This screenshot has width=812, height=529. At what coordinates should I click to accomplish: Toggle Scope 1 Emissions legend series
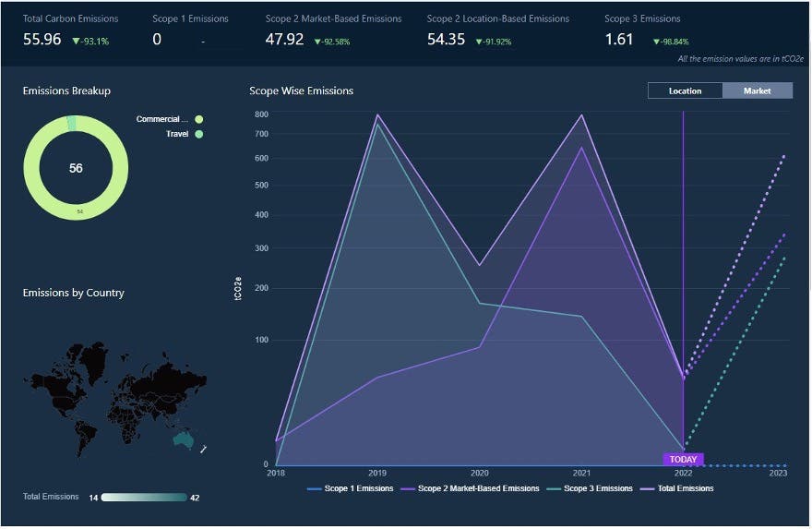click(350, 488)
